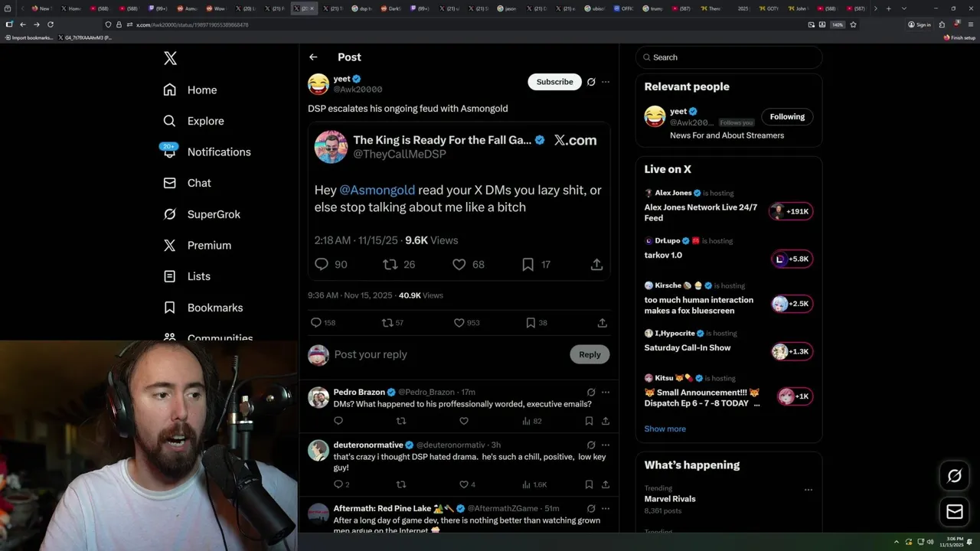Open options for Marvel Rivals trend
The width and height of the screenshot is (980, 551).
(x=808, y=490)
